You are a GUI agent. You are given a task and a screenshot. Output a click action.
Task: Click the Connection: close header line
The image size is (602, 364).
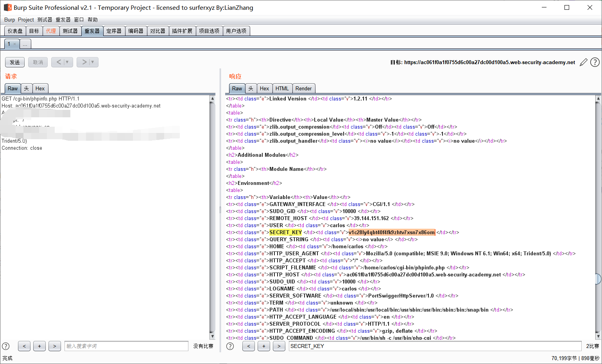click(22, 148)
